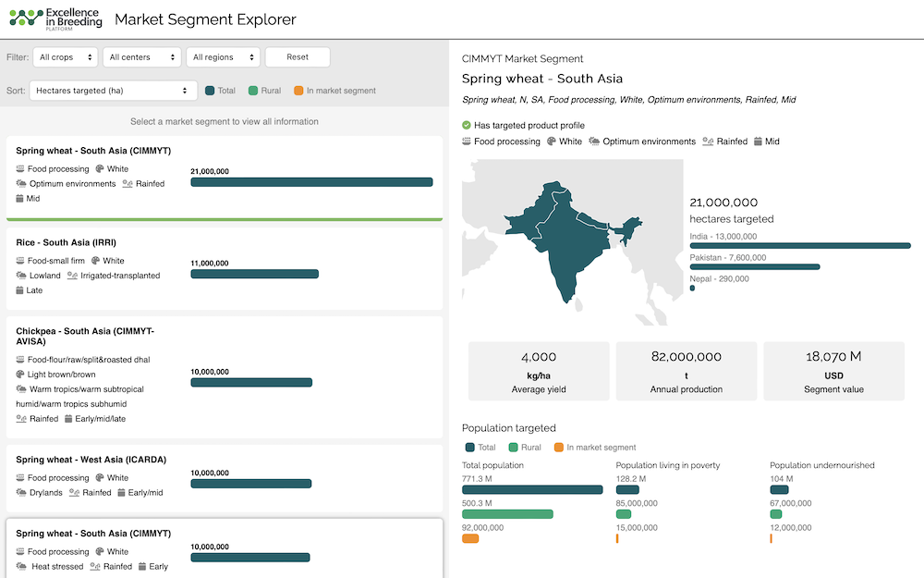Click the 92,000,000 orange population bar
924x578 pixels.
[470, 538]
